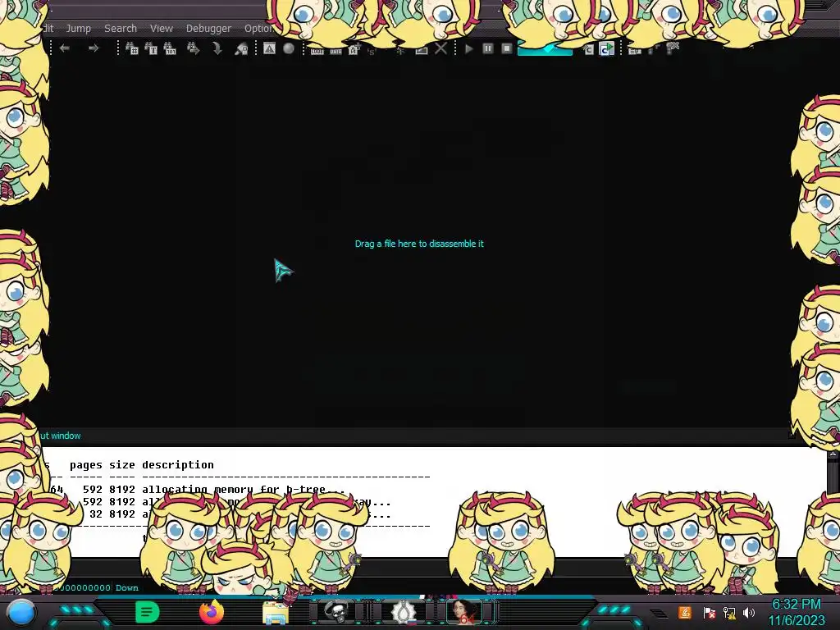Open the green chat app taskbar icon

147,612
